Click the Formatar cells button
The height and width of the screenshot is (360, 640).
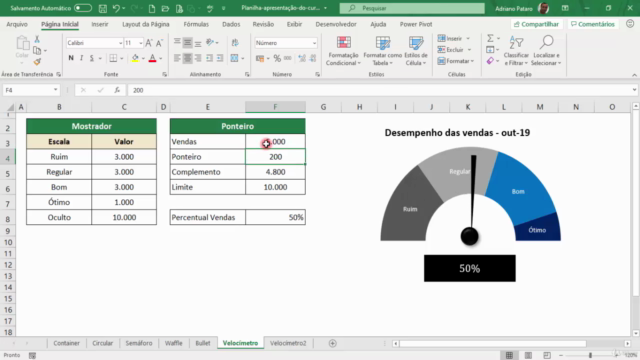click(456, 61)
